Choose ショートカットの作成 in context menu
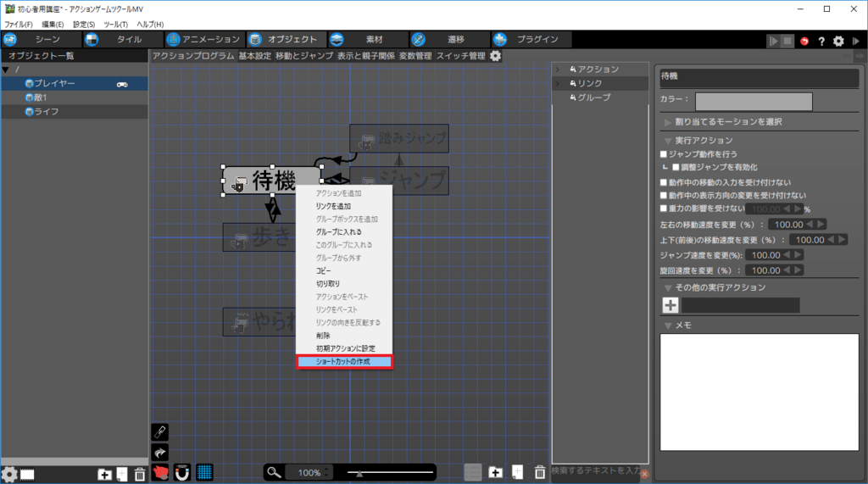868x484 pixels. (x=344, y=362)
